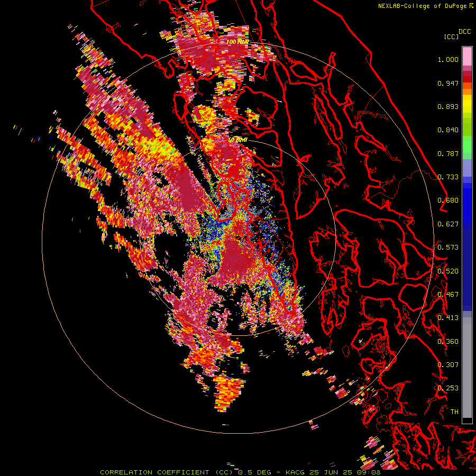Click the 100 NMI range ring label
Screen dimensions: 476x476
pyautogui.click(x=237, y=42)
